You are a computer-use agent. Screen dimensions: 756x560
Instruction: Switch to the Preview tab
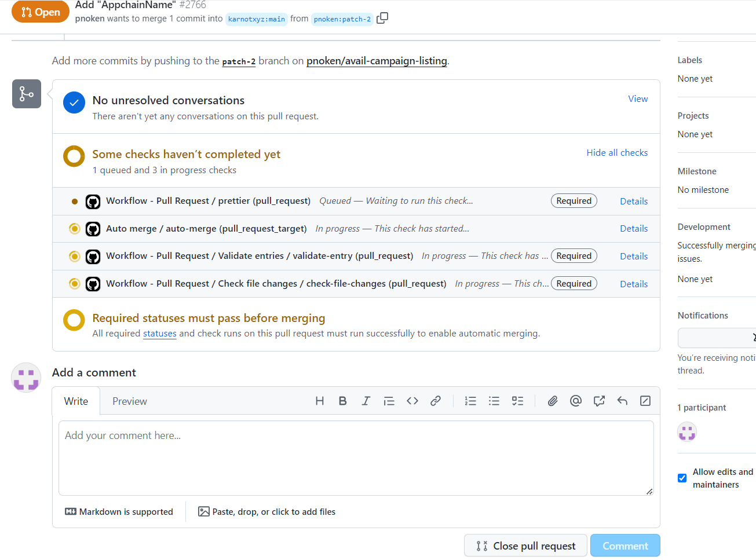[x=130, y=401]
